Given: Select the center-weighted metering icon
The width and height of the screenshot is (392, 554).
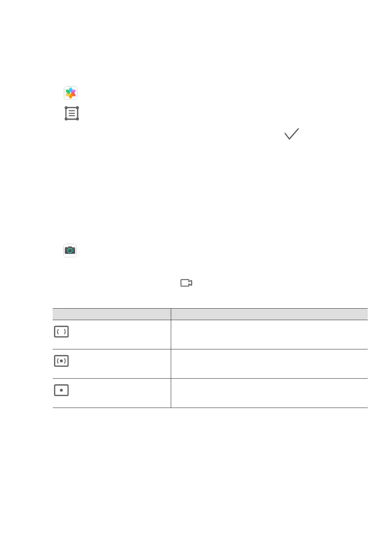Looking at the screenshot, I should pos(61,361).
